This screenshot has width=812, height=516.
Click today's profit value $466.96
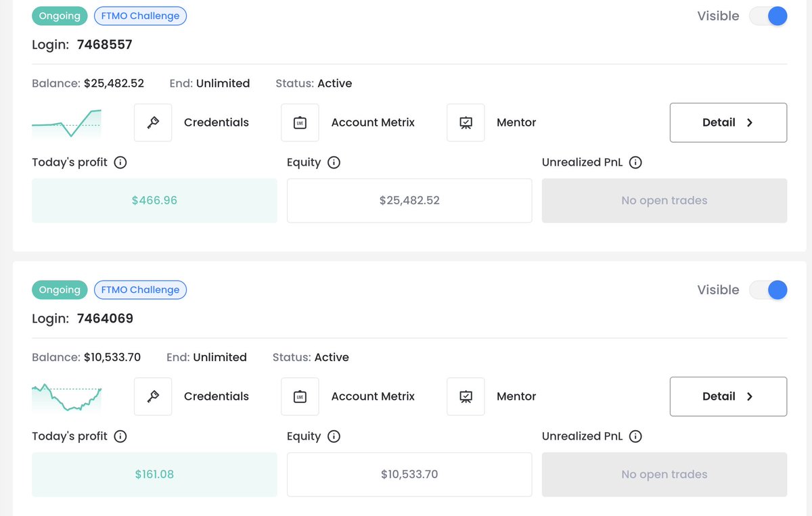pos(154,200)
